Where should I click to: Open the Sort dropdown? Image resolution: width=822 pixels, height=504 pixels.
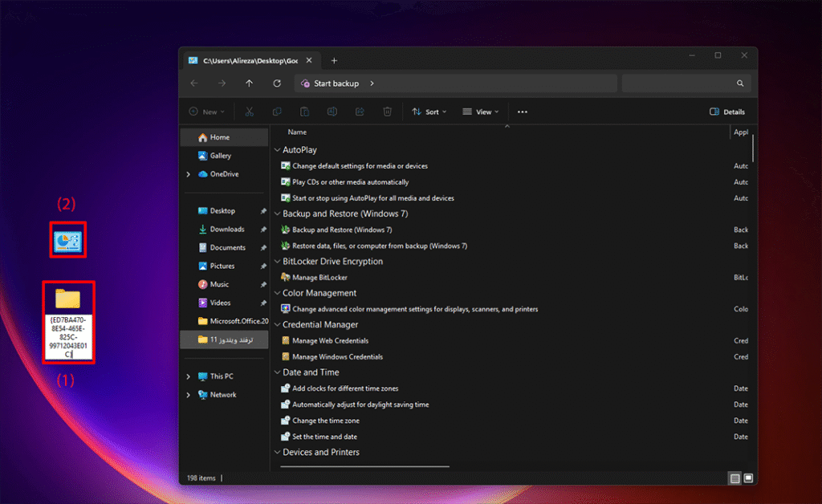coord(429,112)
